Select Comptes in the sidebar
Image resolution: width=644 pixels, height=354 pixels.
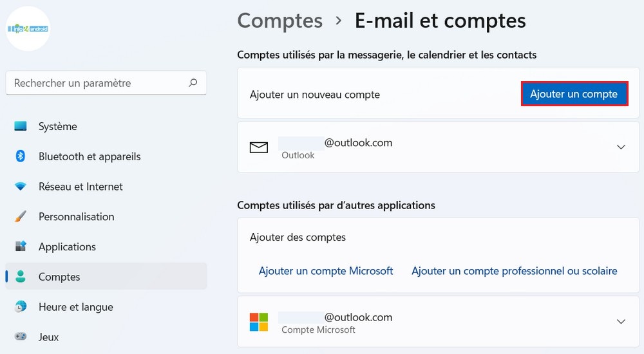tap(59, 277)
